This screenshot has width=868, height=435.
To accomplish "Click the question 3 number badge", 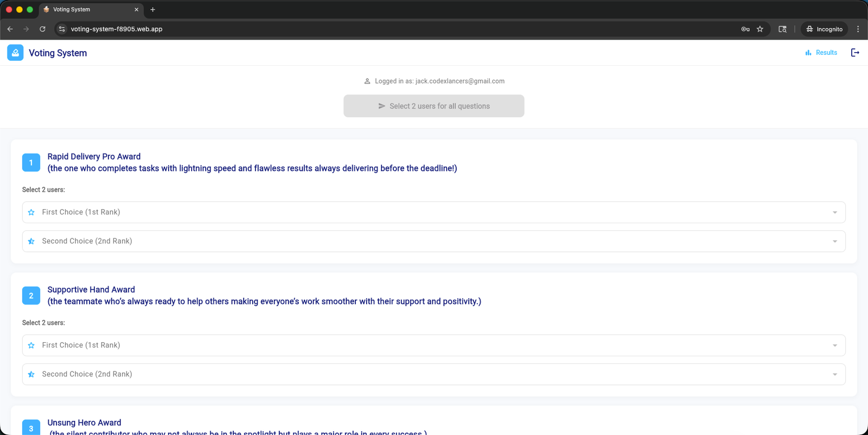I will click(x=31, y=427).
